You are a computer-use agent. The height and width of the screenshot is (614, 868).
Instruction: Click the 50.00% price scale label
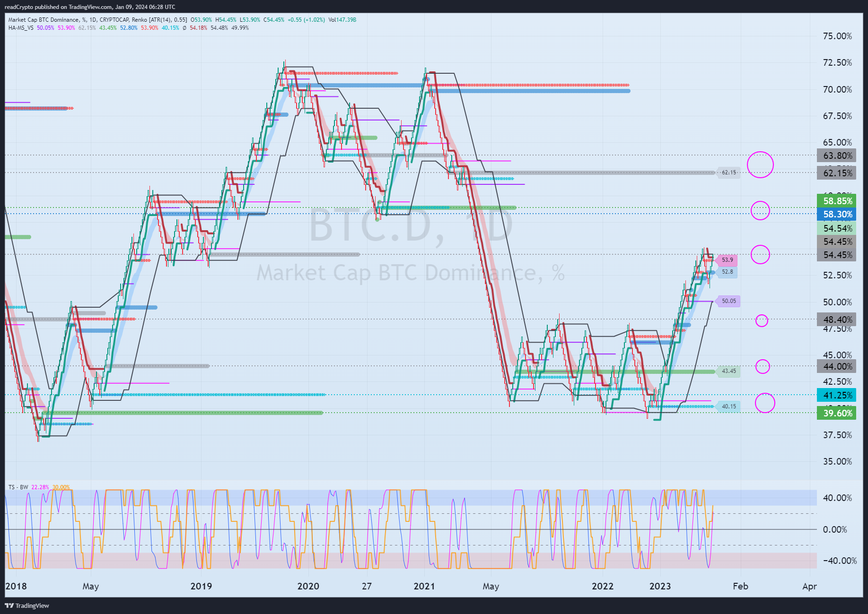point(837,302)
